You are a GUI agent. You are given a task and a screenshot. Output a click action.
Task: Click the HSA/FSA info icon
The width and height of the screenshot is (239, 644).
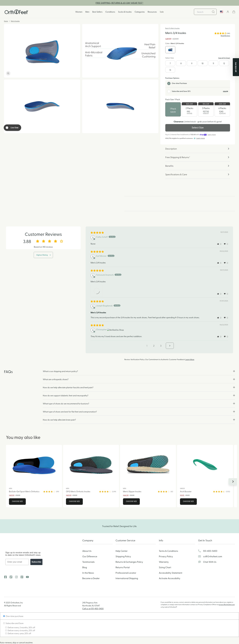point(194,138)
